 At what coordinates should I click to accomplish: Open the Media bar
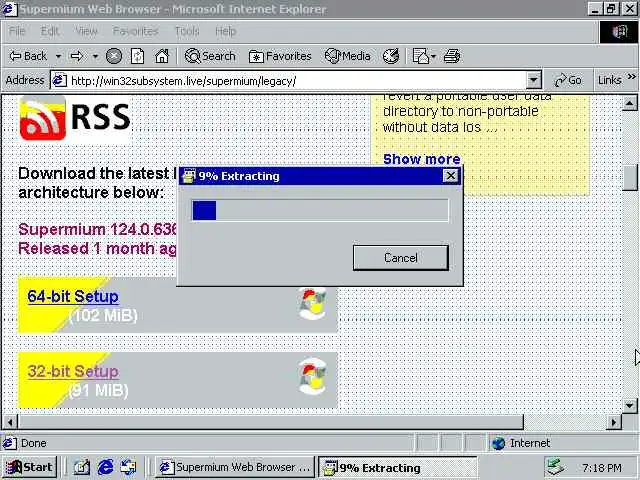coord(347,56)
